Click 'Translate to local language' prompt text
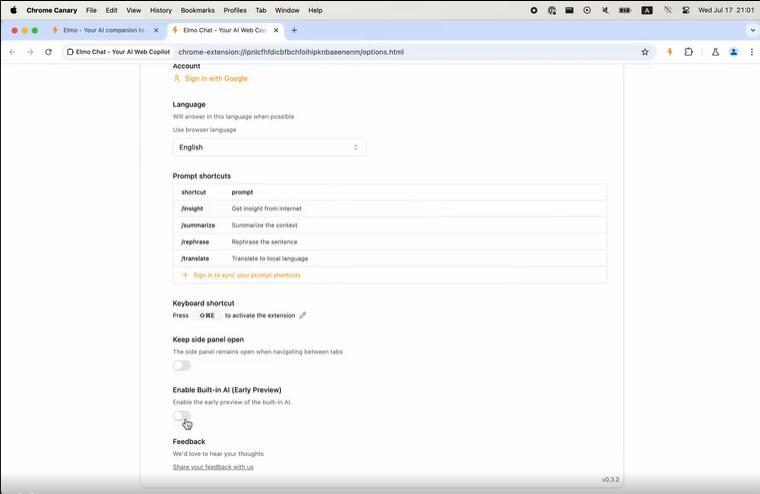This screenshot has height=494, width=760. click(270, 258)
